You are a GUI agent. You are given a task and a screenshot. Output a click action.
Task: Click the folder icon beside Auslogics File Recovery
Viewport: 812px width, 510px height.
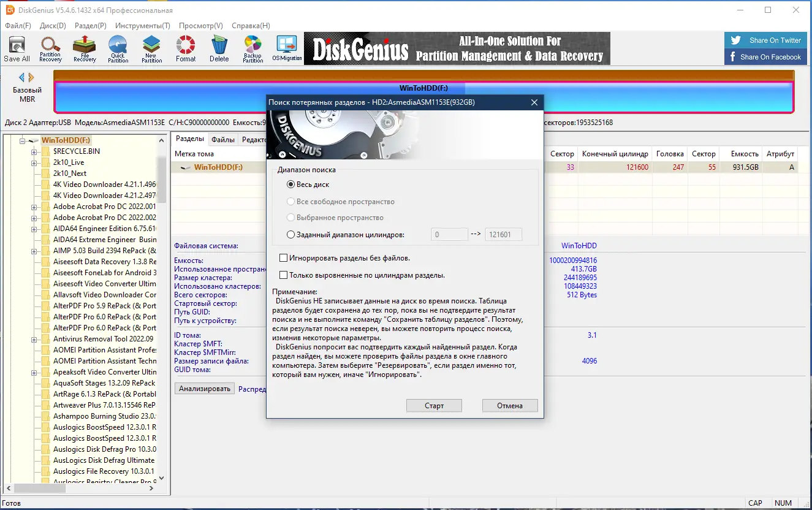45,471
